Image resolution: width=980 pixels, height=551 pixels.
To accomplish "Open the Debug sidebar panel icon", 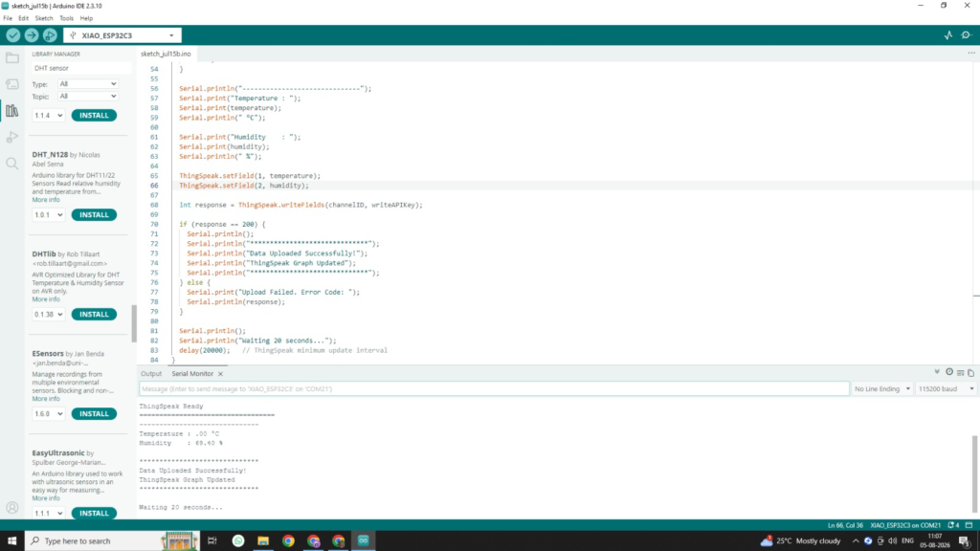I will [11, 138].
